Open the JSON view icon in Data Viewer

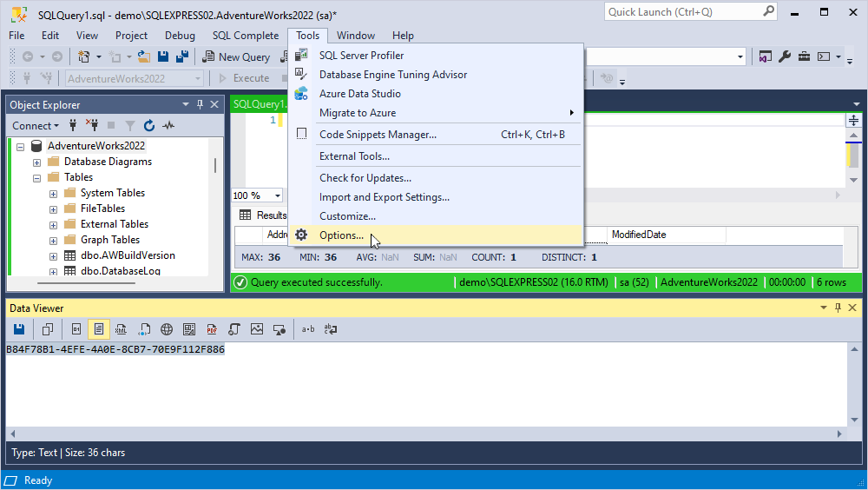pos(234,329)
